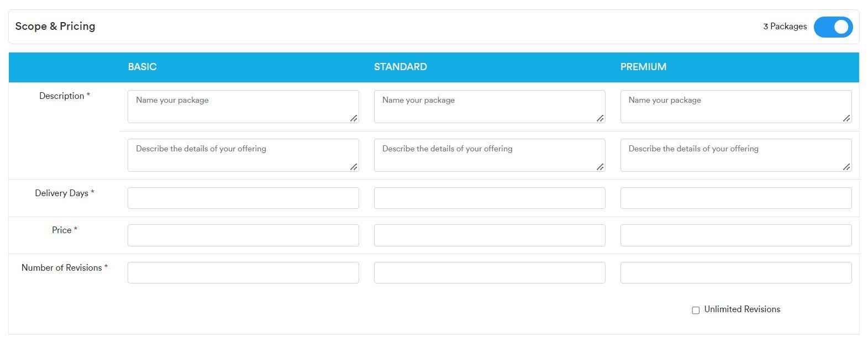Screen dimensions: 868x342
Task: Click Basic offering details resize handle
Action: click(354, 167)
